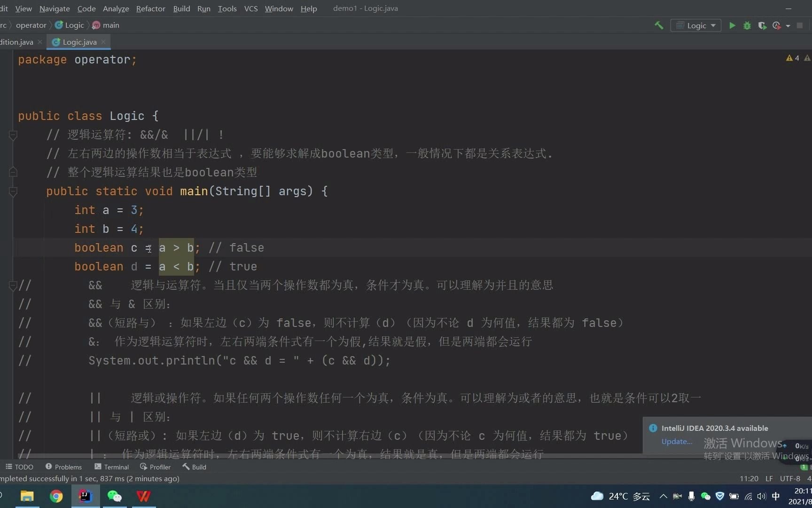Open the Run menu

tap(204, 8)
